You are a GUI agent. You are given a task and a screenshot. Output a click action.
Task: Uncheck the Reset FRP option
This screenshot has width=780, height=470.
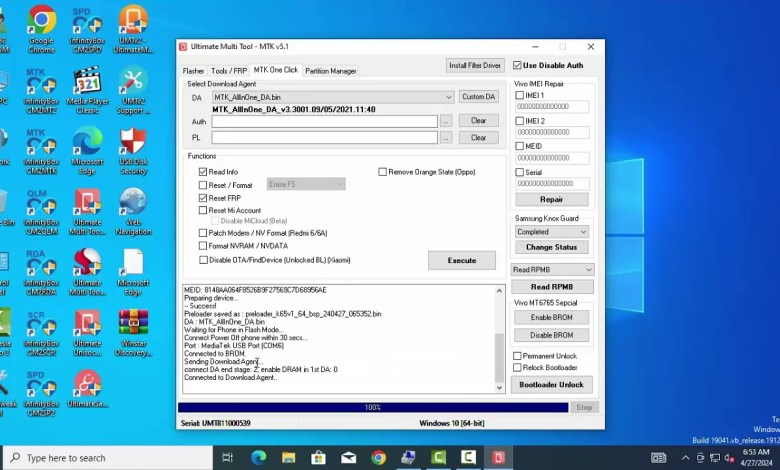tap(203, 198)
